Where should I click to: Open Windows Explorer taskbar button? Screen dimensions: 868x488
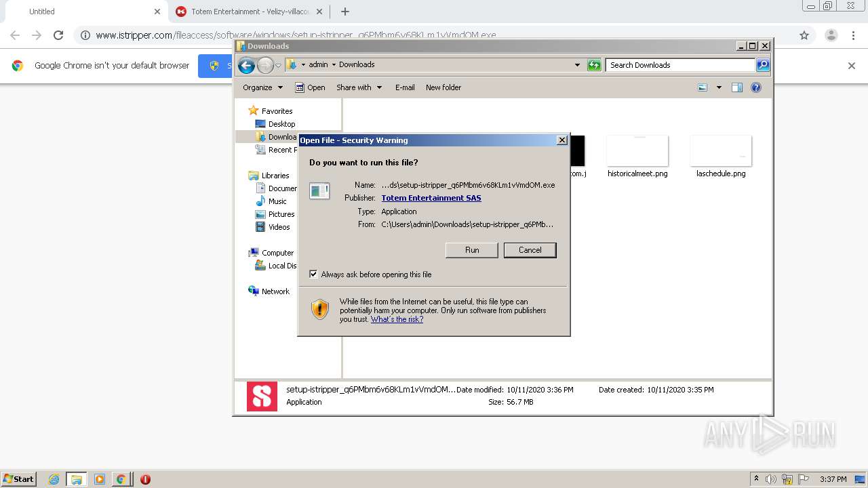coord(76,479)
